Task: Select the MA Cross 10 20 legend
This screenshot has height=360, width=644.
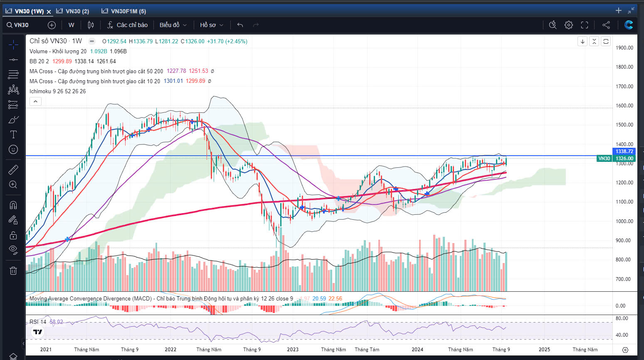Action: pyautogui.click(x=95, y=81)
